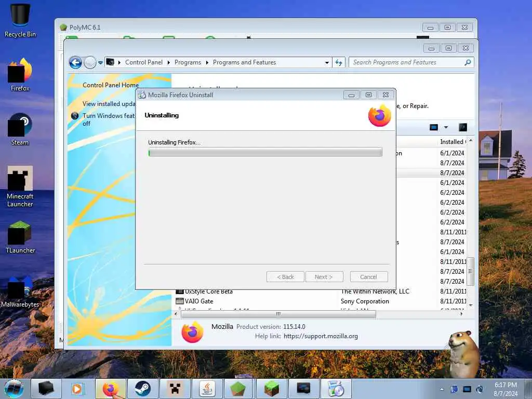Image resolution: width=532 pixels, height=399 pixels.
Task: Click the Forward arrow in Control Panel
Action: (x=90, y=62)
